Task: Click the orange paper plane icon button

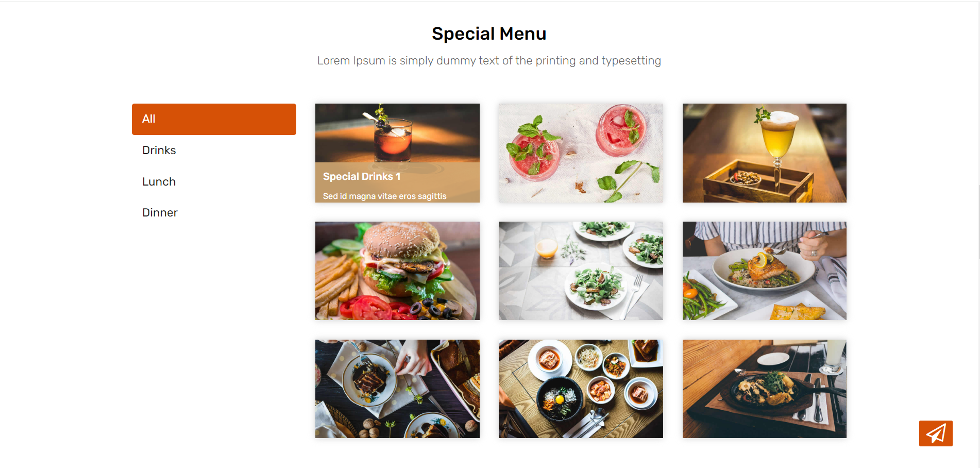Action: pos(936,433)
